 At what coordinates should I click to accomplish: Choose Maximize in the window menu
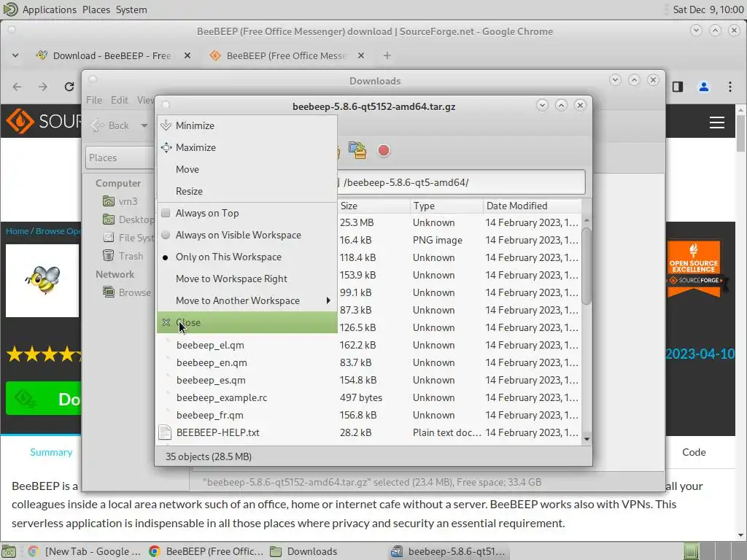247,147
